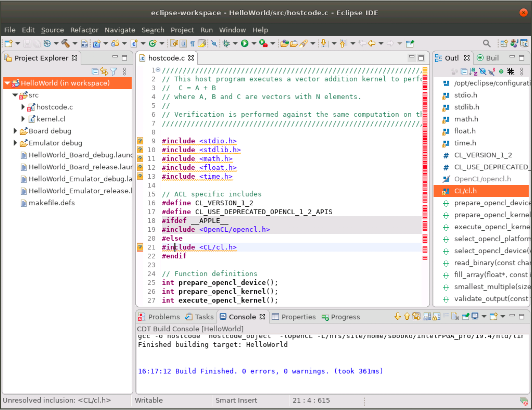Image resolution: width=532 pixels, height=410 pixels.
Task: Toggle Link with Editor in Project Explorer
Action: click(104, 72)
